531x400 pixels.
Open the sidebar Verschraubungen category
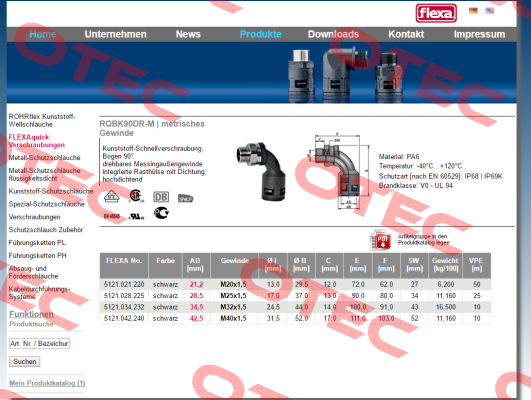(35, 217)
